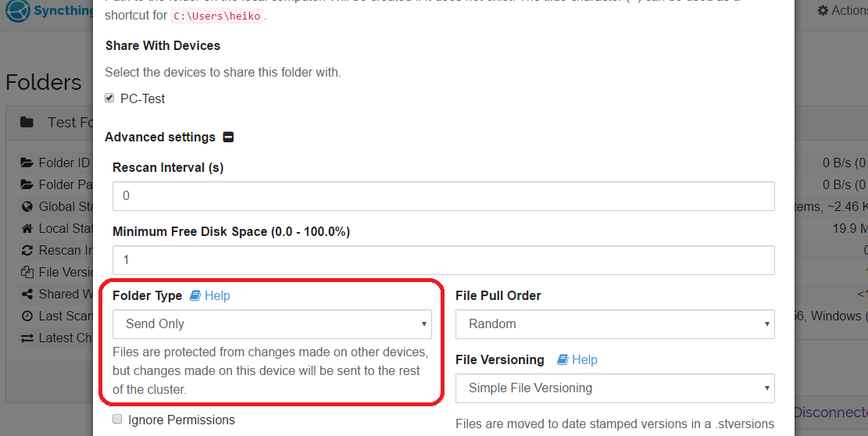Click the Latest Change arrows icon
The width and height of the screenshot is (868, 436).
[x=27, y=338]
